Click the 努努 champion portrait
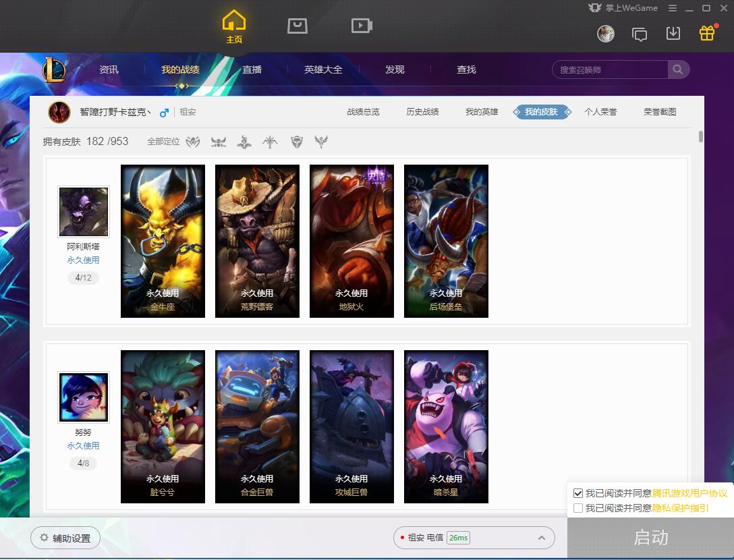 click(x=84, y=397)
